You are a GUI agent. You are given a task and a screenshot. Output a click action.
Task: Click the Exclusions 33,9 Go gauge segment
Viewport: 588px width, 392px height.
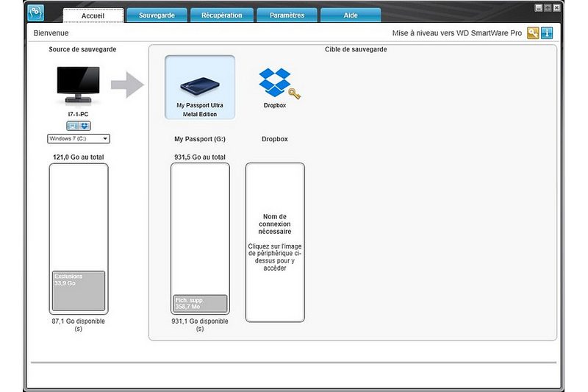pos(79,291)
